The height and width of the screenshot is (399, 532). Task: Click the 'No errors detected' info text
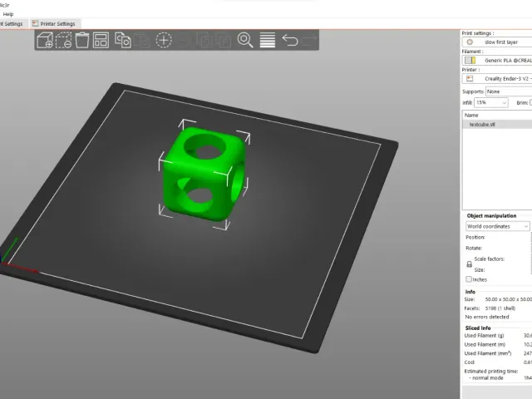[487, 317]
